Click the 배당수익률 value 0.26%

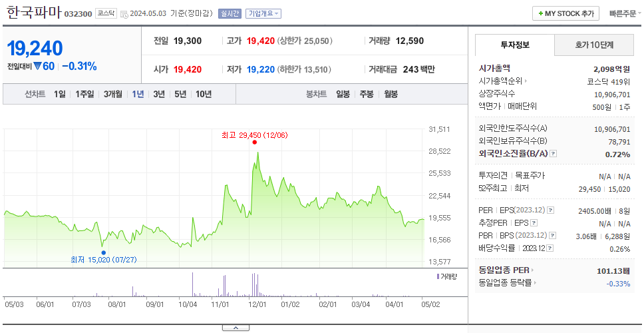[x=620, y=249]
